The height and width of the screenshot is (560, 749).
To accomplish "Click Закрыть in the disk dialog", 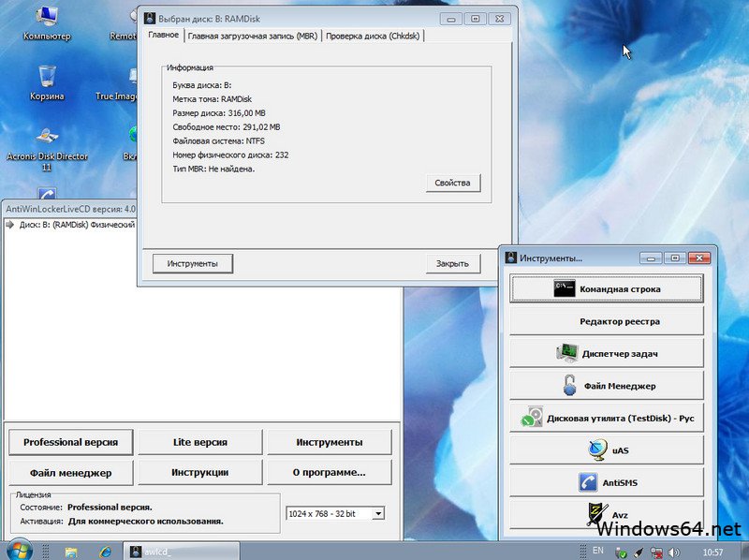I will 452,263.
